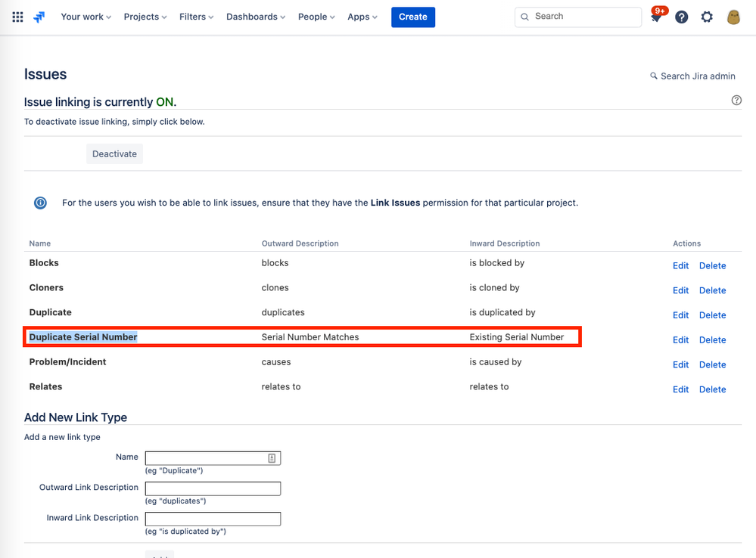
Task: Deactivate issue linking
Action: (115, 153)
